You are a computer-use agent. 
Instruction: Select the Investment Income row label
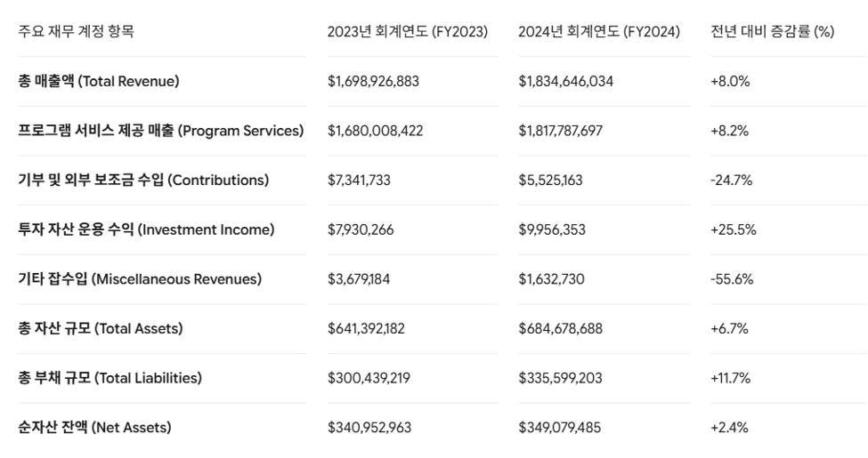[146, 229]
